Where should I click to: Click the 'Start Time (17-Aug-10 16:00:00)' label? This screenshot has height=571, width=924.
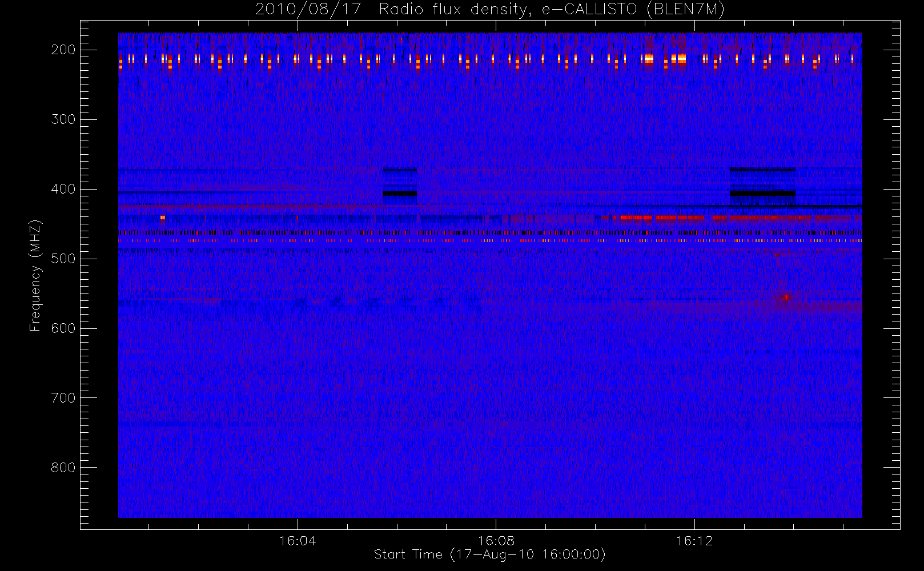pyautogui.click(x=489, y=554)
